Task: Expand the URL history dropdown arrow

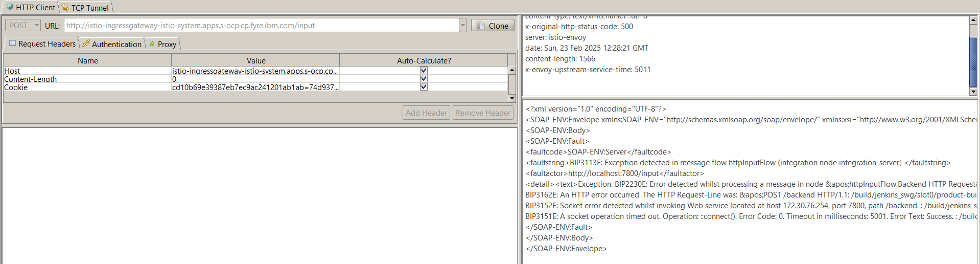Action: (x=463, y=25)
